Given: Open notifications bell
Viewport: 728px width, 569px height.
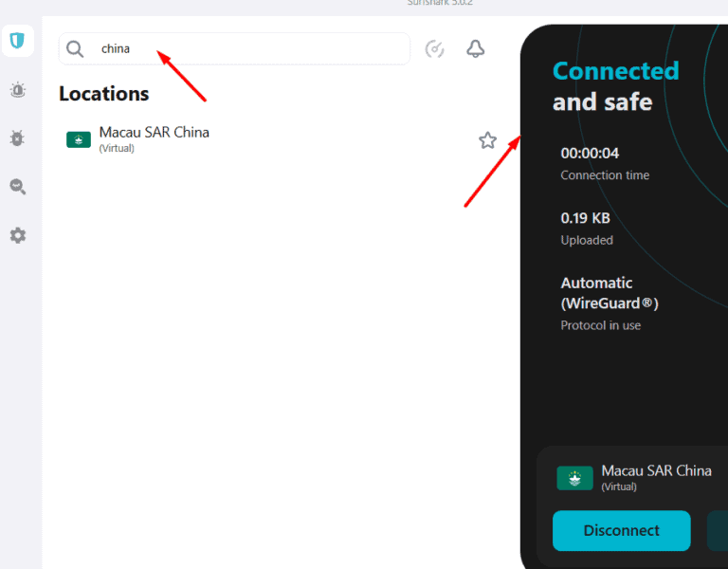Looking at the screenshot, I should click(476, 49).
